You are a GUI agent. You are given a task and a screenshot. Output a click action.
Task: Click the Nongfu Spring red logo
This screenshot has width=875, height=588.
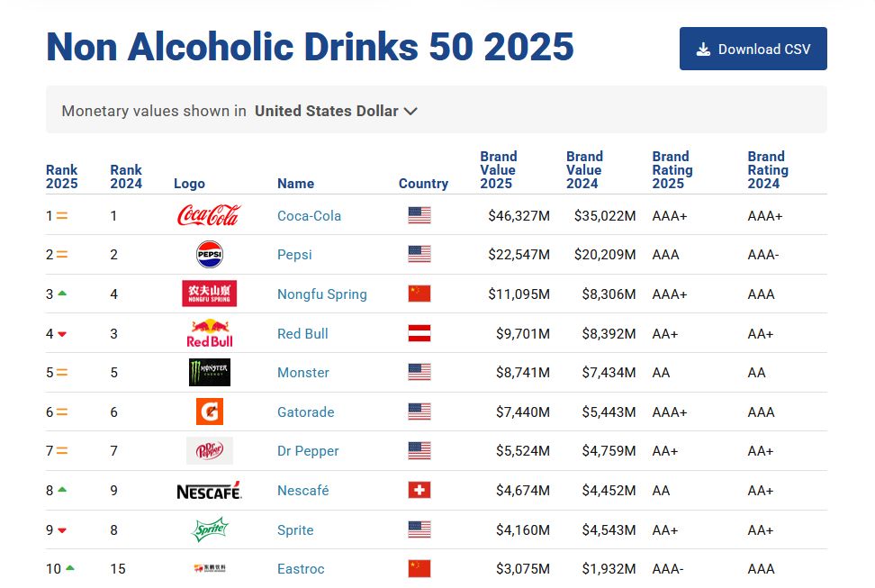pos(209,294)
